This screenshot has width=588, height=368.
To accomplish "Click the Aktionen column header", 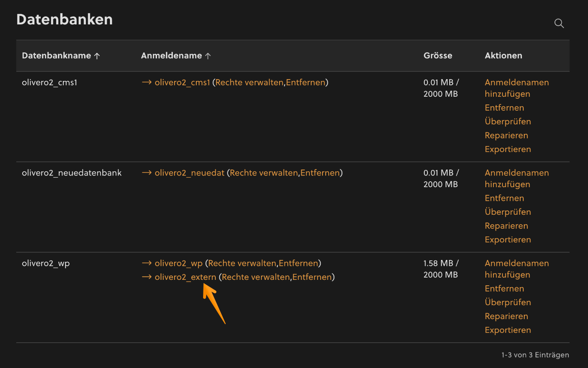I will point(503,56).
